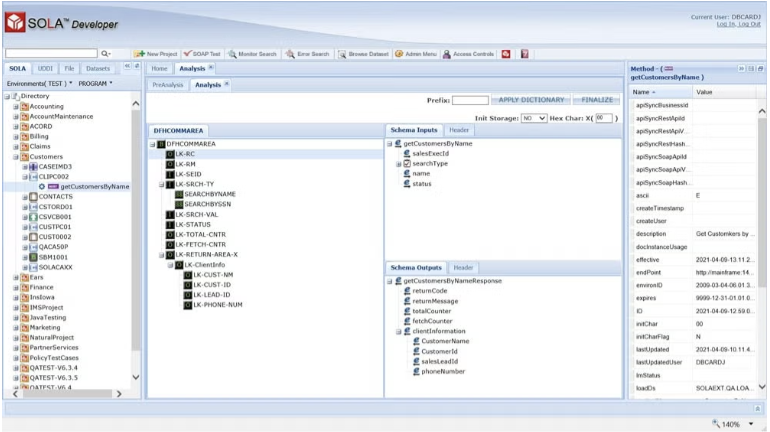Image resolution: width=770 pixels, height=432 pixels.
Task: Click APPLY DICTIONARY button
Action: tap(531, 100)
